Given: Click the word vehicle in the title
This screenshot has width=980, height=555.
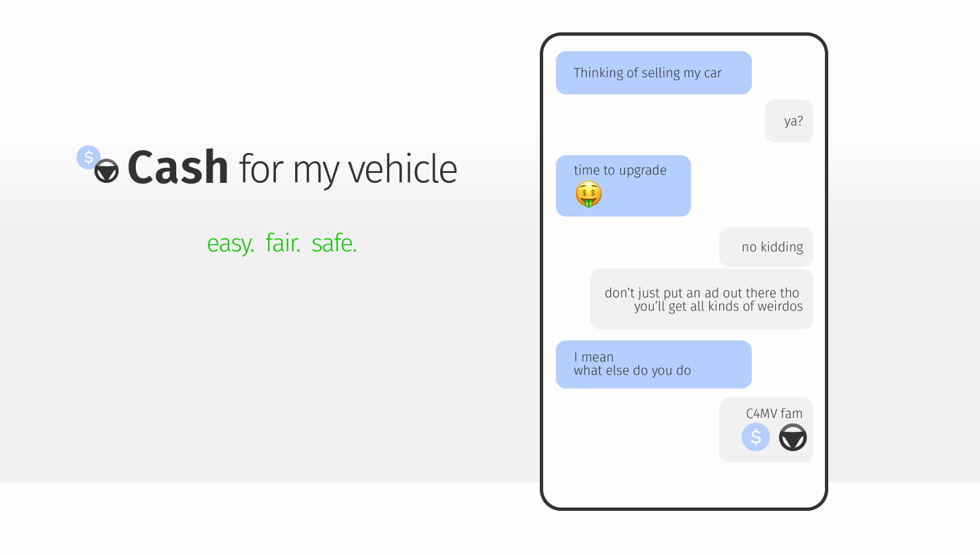Looking at the screenshot, I should 402,169.
